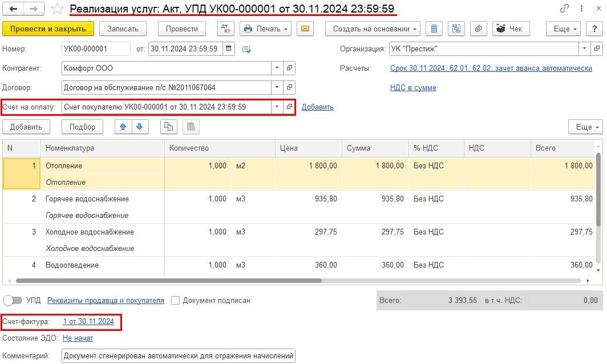Open the help question mark button
607x364 pixels.
(594, 29)
